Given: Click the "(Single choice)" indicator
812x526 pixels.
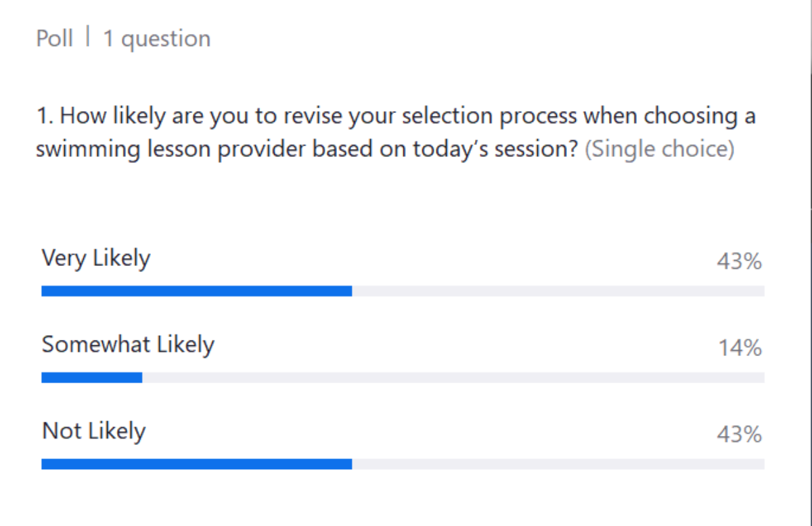Looking at the screenshot, I should pos(659,149).
